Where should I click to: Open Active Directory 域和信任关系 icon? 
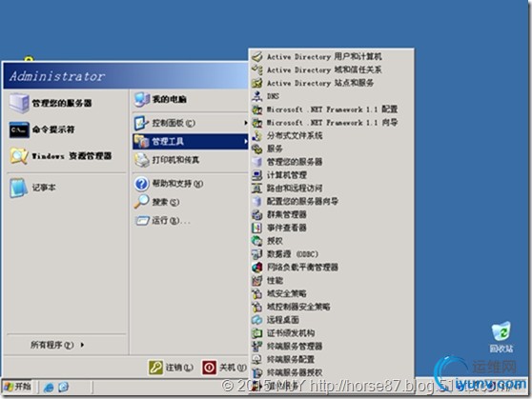(x=257, y=70)
